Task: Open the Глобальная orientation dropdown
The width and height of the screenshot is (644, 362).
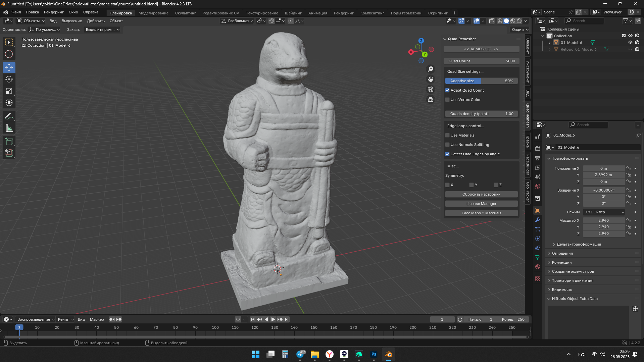Action: [237, 21]
